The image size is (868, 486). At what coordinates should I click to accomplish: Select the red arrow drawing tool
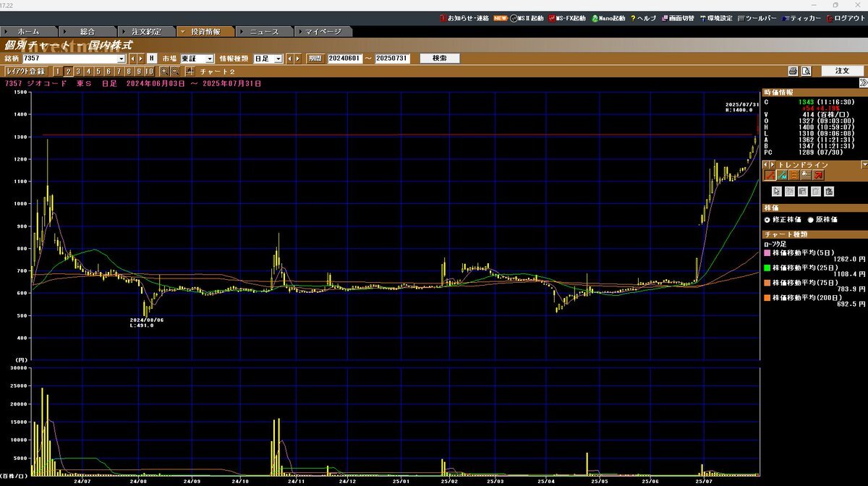[x=818, y=175]
